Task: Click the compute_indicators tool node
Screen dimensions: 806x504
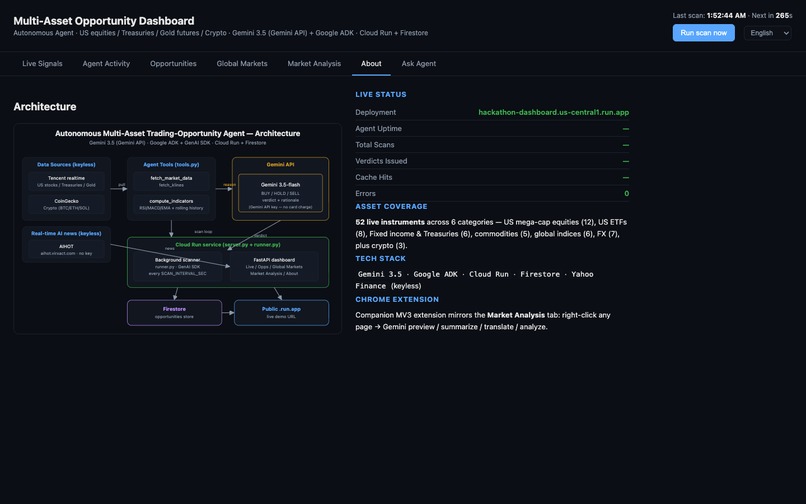Action: coord(171,204)
